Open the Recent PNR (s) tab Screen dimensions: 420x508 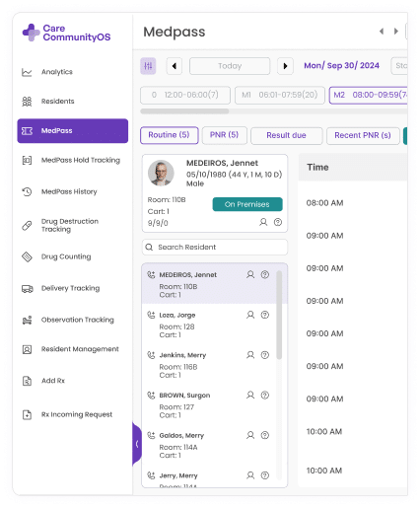tap(363, 135)
